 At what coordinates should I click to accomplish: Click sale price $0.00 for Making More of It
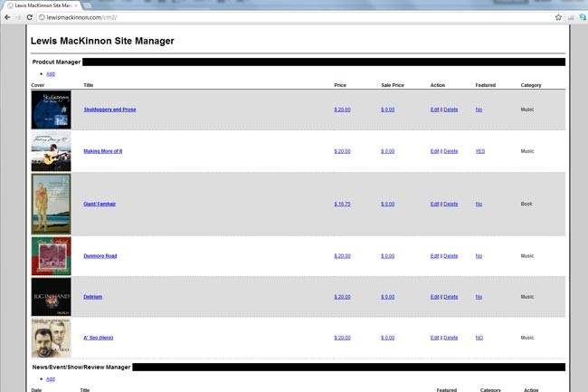coord(388,151)
